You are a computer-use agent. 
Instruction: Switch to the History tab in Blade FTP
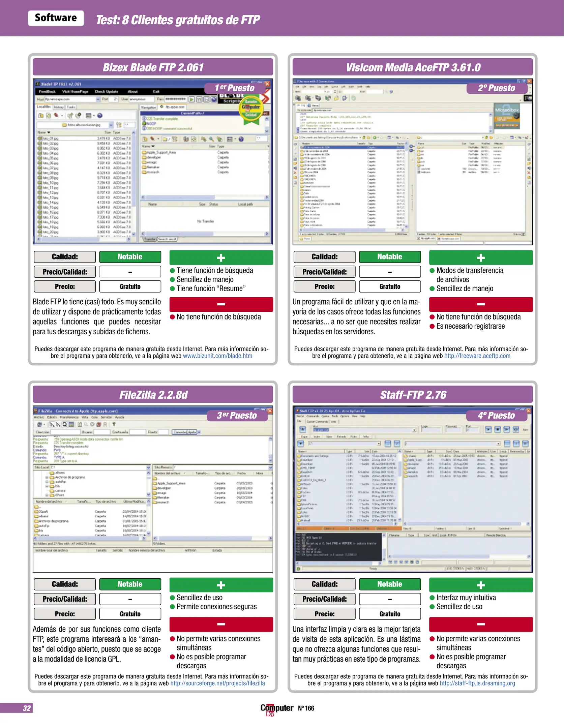click(59, 107)
